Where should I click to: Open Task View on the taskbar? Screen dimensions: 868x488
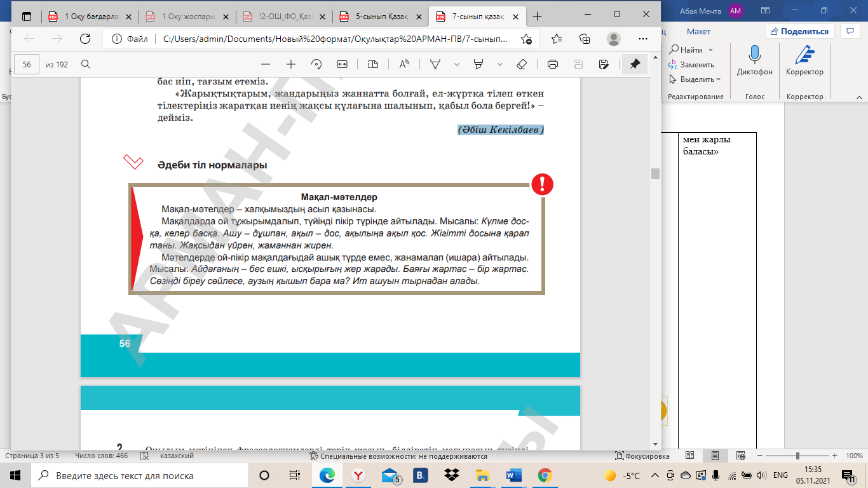294,475
